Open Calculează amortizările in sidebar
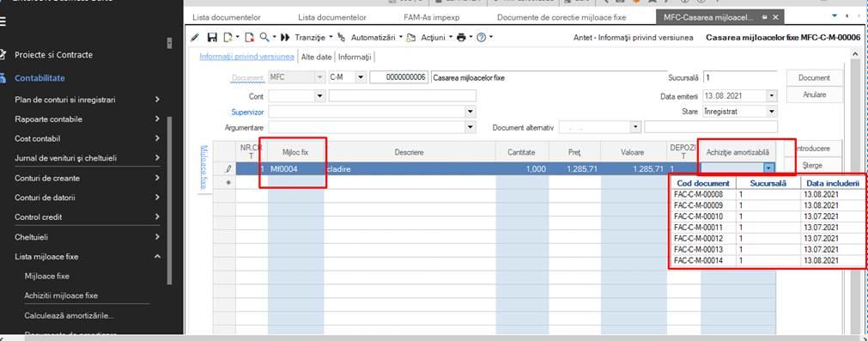Image resolution: width=868 pixels, height=341 pixels. (70, 316)
